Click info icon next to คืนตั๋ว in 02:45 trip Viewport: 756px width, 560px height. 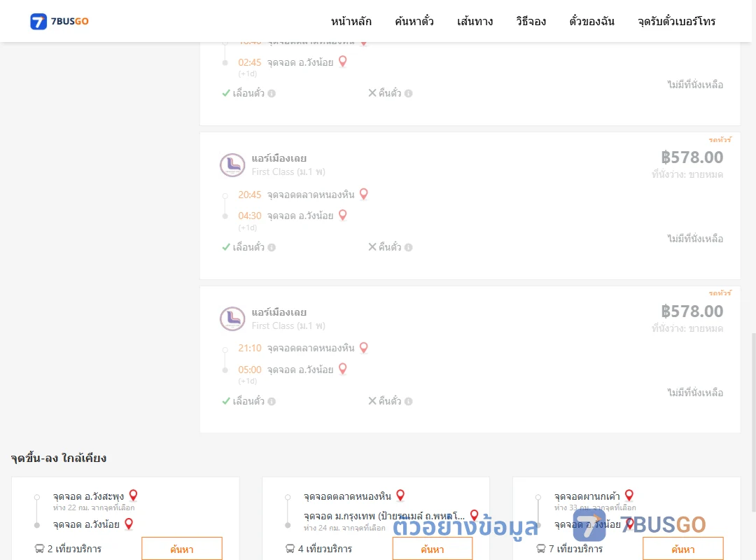point(408,94)
